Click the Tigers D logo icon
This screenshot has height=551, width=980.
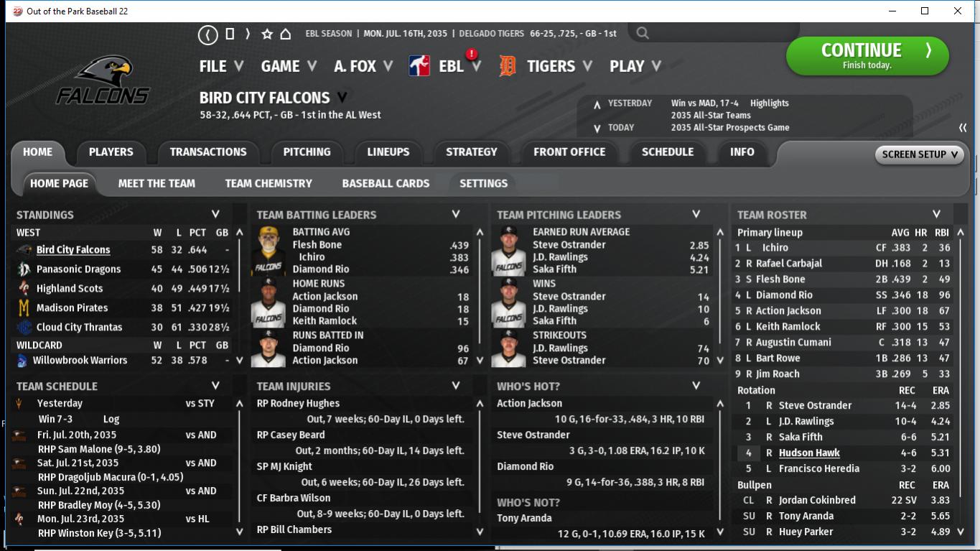point(508,66)
